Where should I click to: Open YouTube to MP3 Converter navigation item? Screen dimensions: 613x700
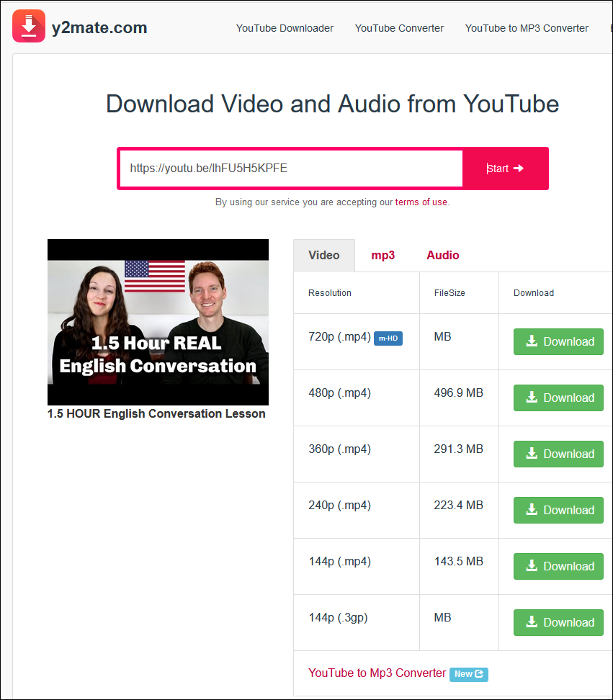pyautogui.click(x=527, y=28)
